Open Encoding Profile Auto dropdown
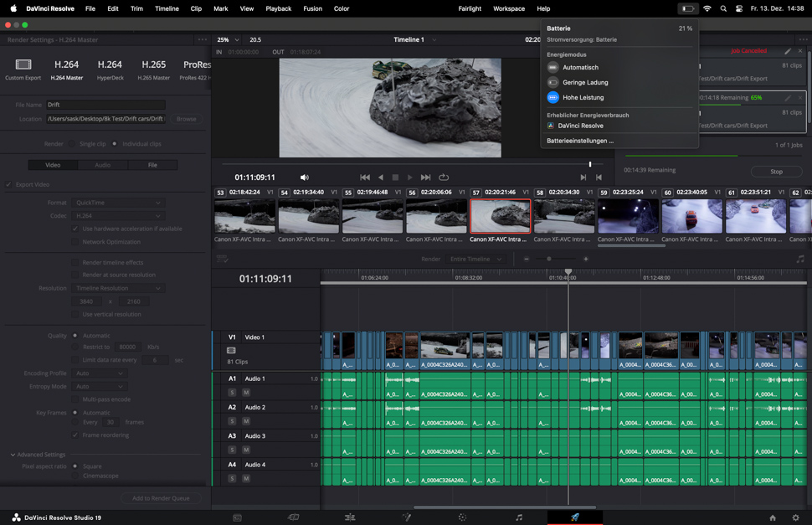812x525 pixels. [100, 373]
